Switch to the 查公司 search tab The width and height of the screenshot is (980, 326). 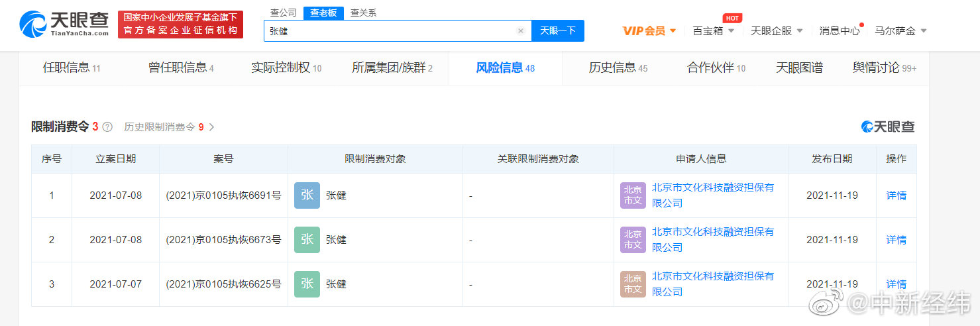click(x=284, y=13)
